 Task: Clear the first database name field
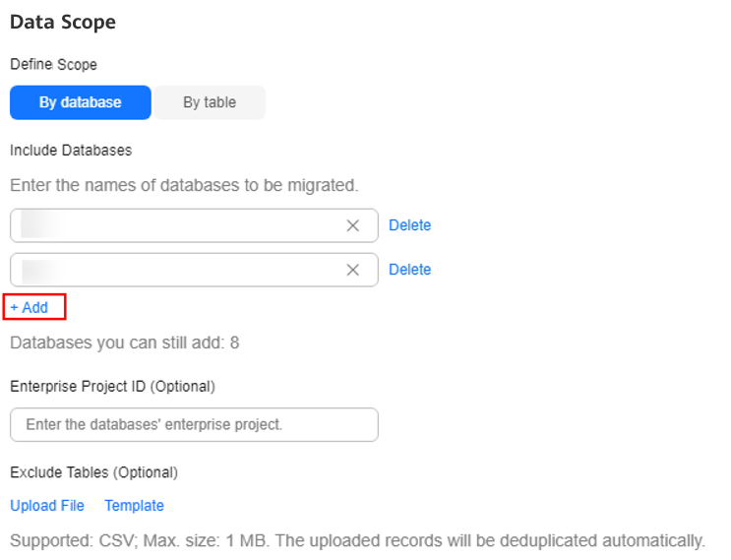click(x=353, y=225)
